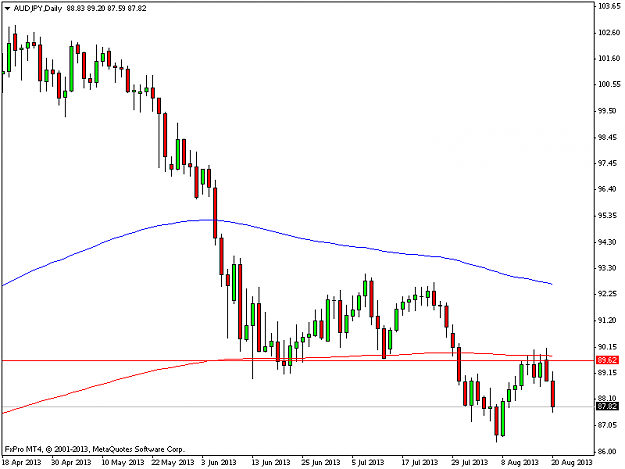Click the 20 Aug 2013 date label
Image resolution: width=625 pixels, height=469 pixels.
point(572,462)
